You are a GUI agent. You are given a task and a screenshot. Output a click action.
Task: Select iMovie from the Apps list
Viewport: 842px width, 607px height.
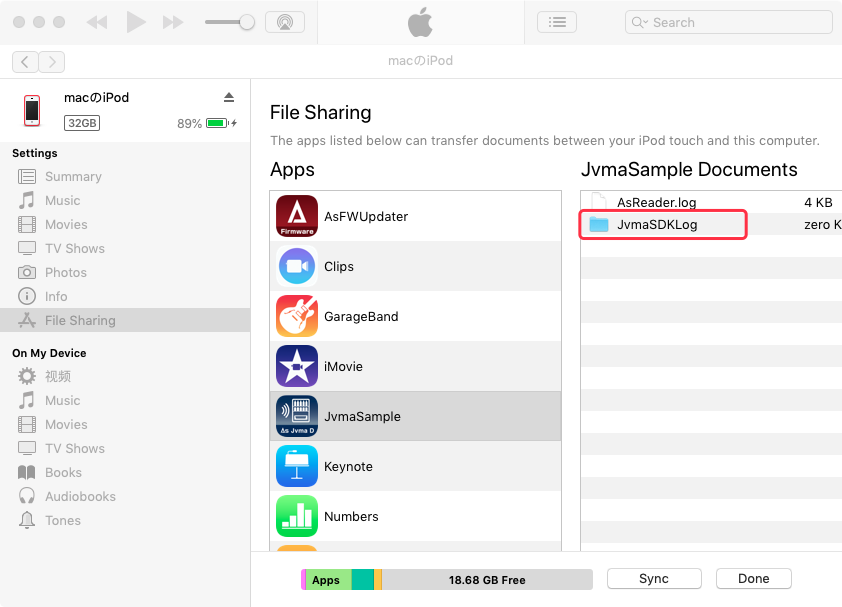343,367
